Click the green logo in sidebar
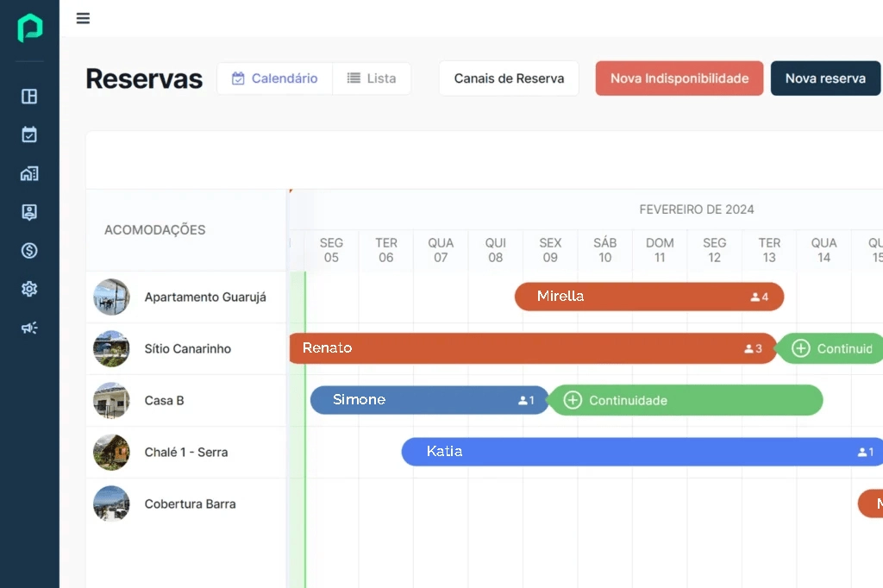883x588 pixels. [x=29, y=28]
